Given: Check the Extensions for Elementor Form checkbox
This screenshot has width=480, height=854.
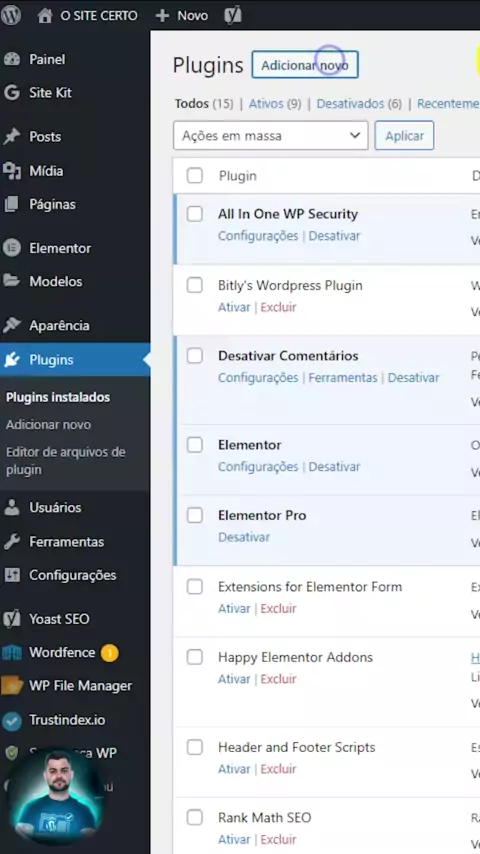Looking at the screenshot, I should point(195,587).
